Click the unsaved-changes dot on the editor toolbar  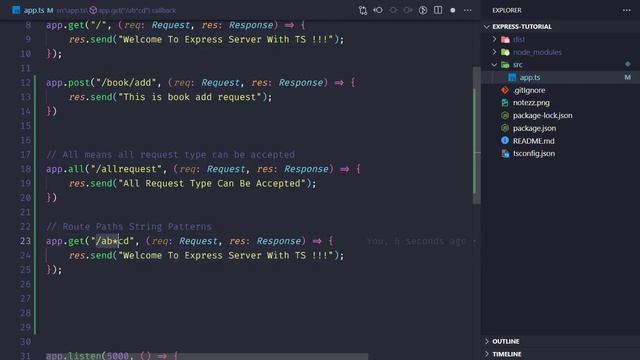click(x=453, y=10)
